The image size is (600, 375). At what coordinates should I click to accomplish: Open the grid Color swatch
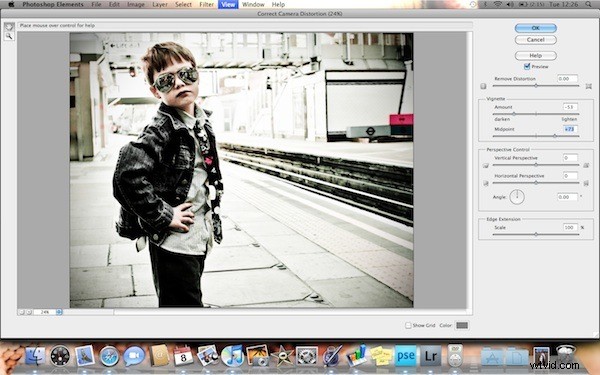[462, 325]
